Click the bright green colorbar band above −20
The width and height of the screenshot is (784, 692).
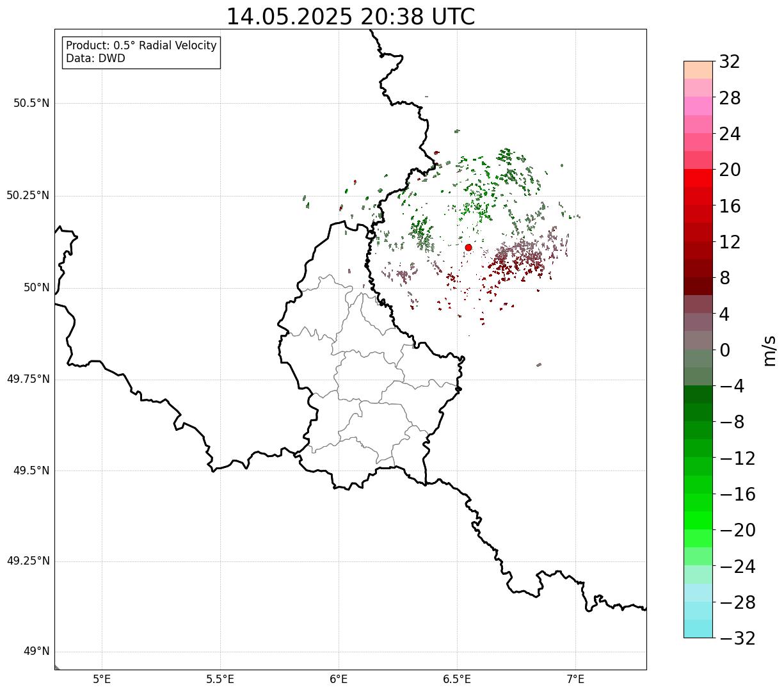698,521
